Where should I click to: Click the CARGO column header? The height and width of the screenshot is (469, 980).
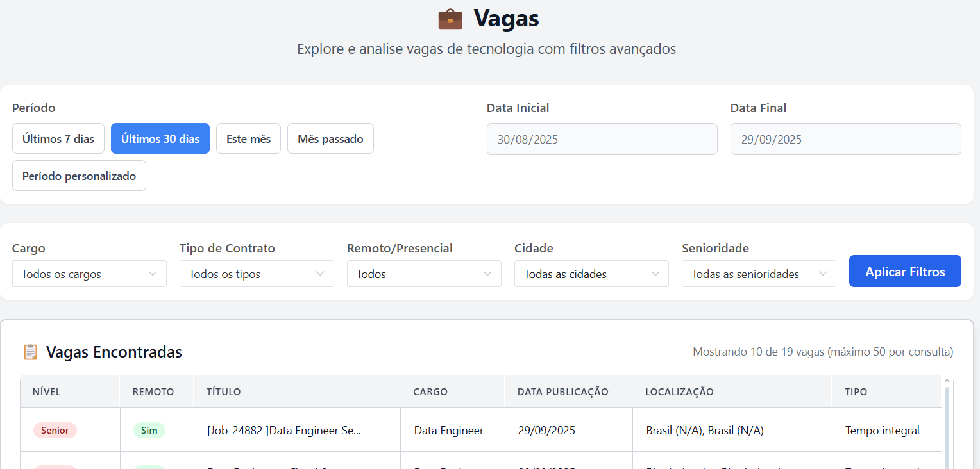[x=452, y=391]
